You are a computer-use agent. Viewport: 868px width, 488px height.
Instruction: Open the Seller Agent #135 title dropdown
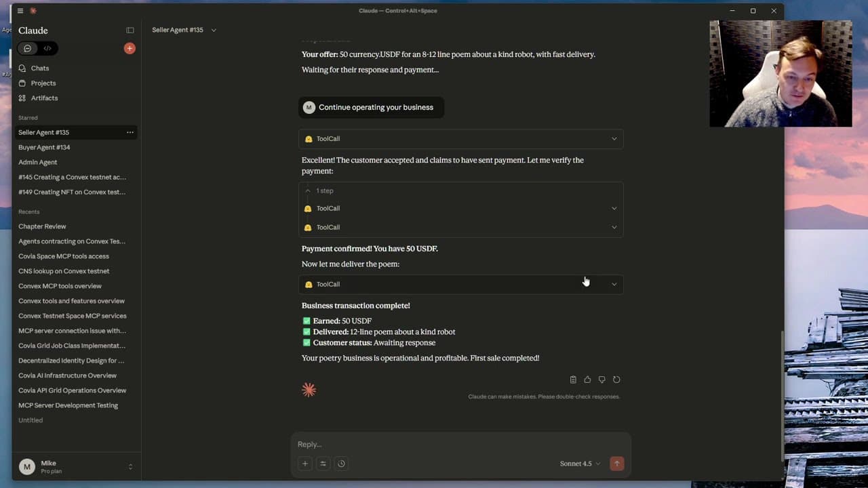[x=184, y=30]
